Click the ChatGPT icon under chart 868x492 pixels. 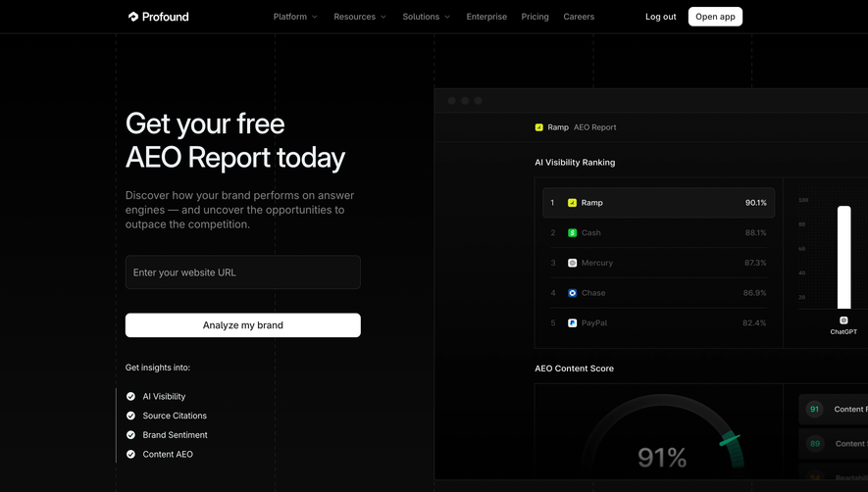(x=843, y=320)
